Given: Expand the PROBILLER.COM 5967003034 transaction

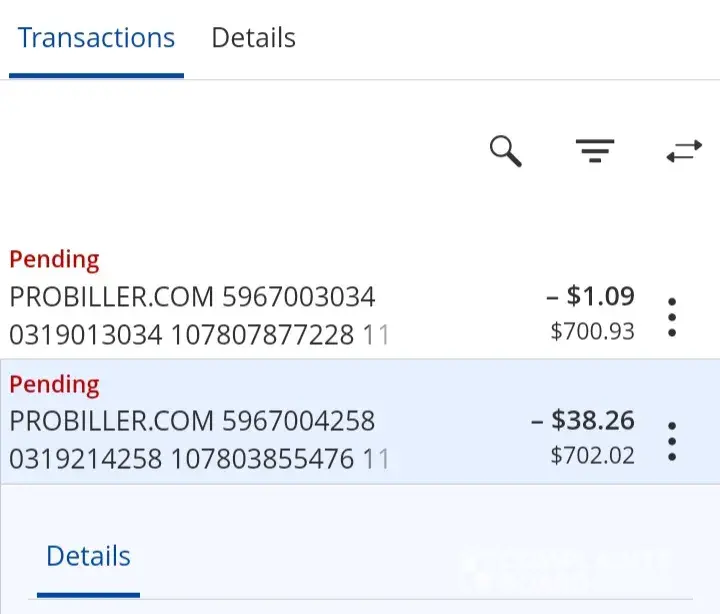Looking at the screenshot, I should click(x=360, y=299).
